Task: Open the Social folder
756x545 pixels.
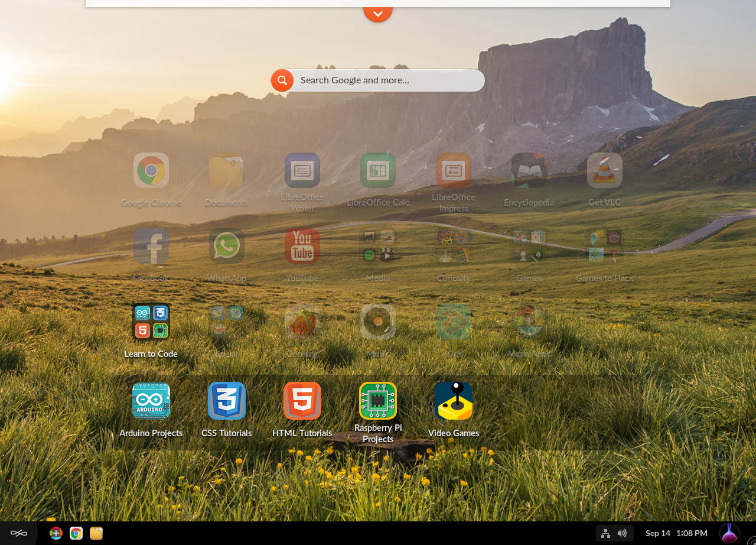Action: click(227, 322)
